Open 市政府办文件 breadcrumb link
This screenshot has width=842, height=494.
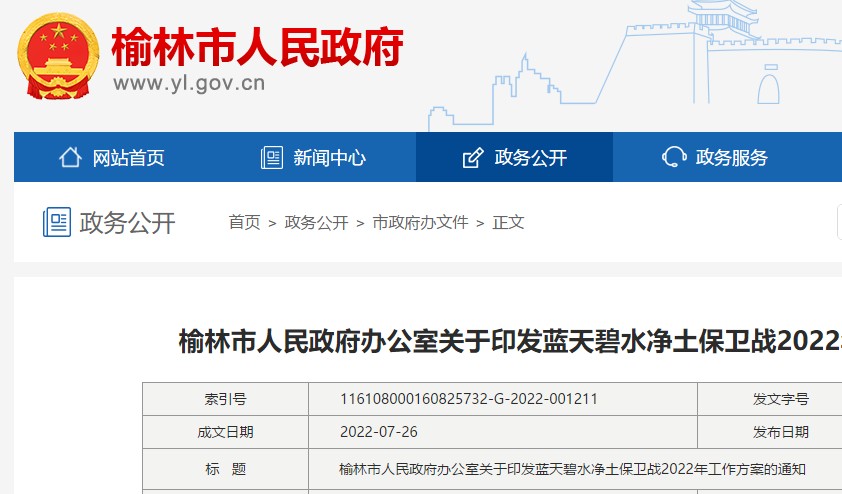420,222
